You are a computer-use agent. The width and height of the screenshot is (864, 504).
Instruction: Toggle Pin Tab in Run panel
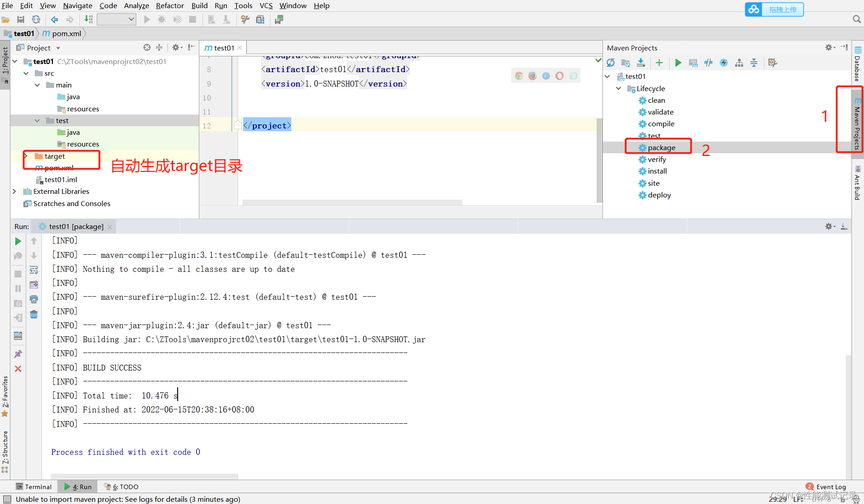click(x=18, y=354)
